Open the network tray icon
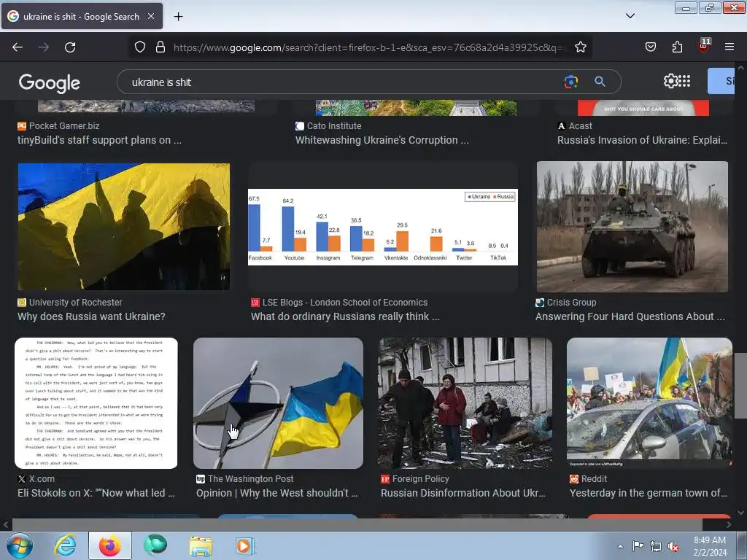Screen dimensions: 747x560 [x=656, y=546]
